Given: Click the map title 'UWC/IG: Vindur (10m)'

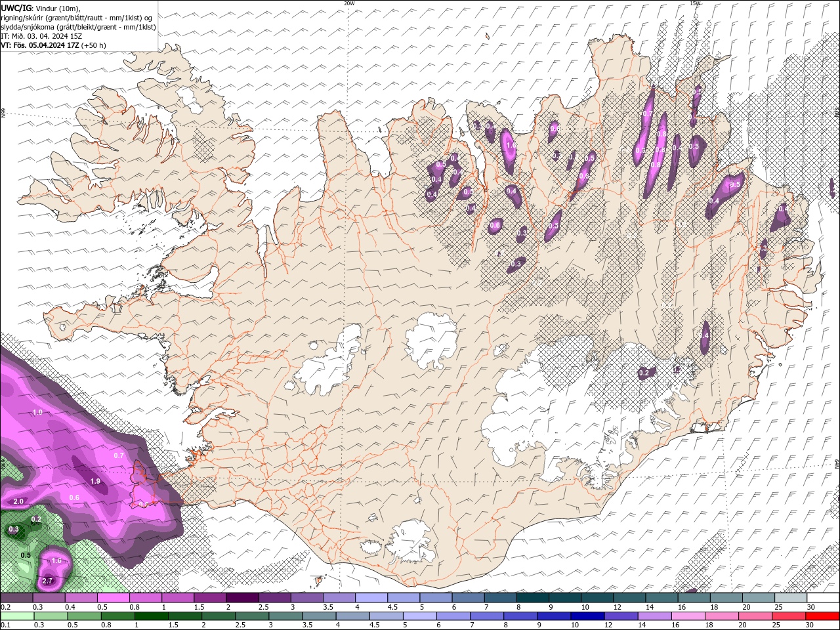Looking at the screenshot, I should (40, 8).
